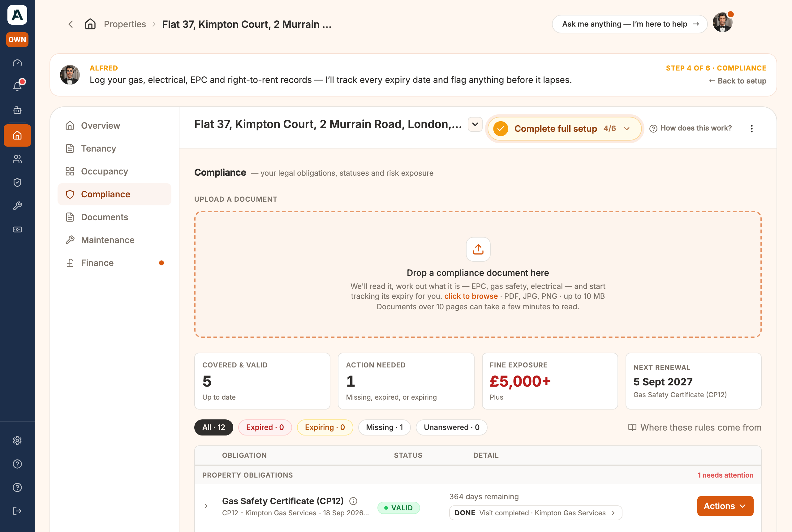Open Finance tab

[114, 263]
